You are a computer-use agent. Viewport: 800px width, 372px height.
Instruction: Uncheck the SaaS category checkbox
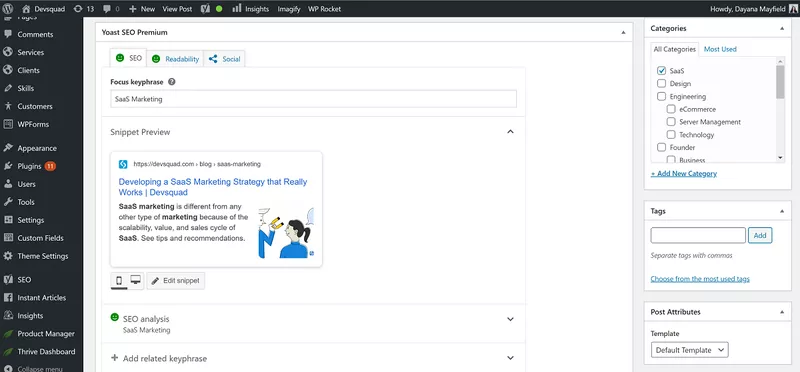(662, 70)
